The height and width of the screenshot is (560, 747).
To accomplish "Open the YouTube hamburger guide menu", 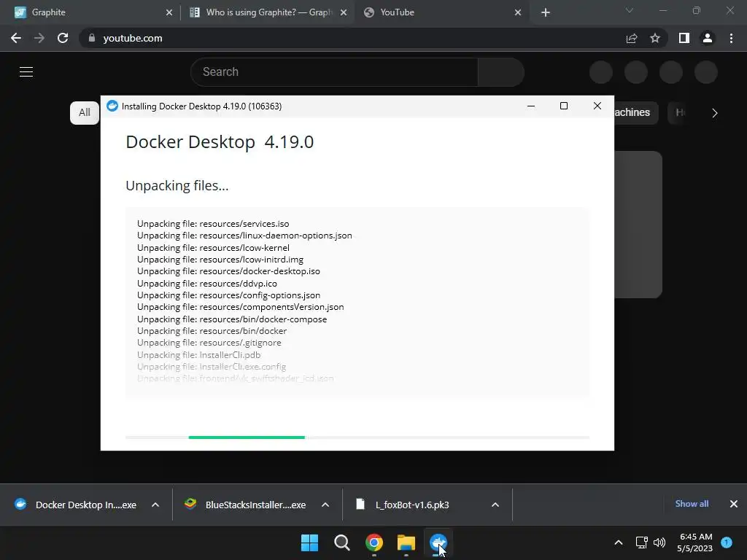I will coord(26,72).
